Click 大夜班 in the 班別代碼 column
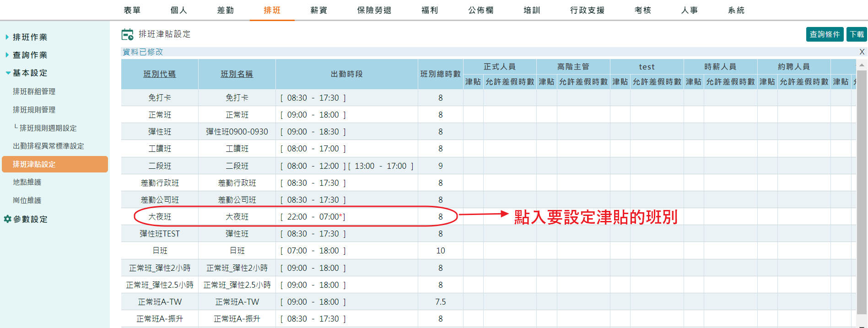 160,217
